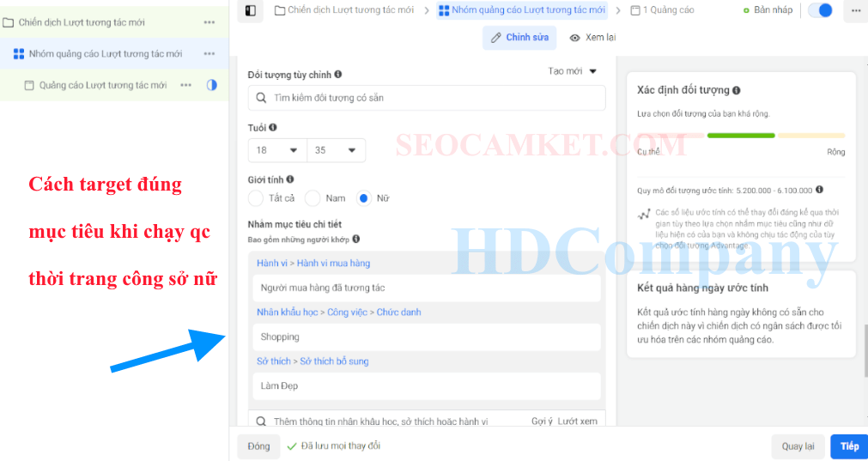Select Nam gender radio button
This screenshot has width=868, height=461.
pyautogui.click(x=313, y=198)
